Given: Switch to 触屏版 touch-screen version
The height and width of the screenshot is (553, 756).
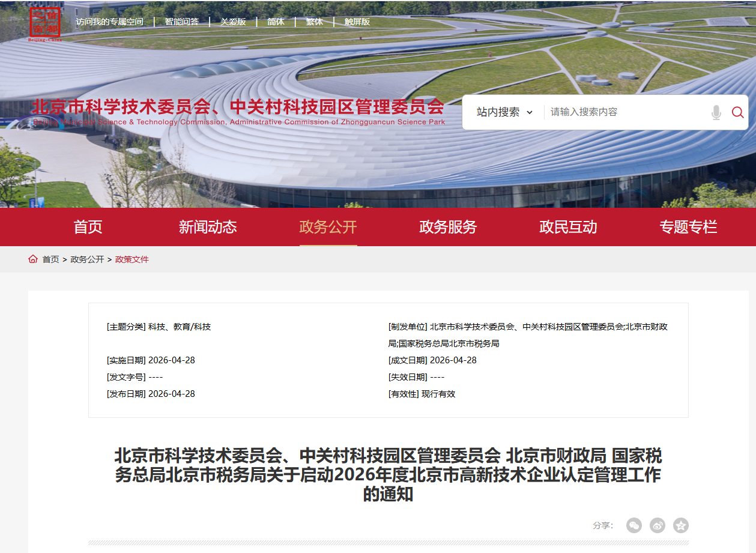Looking at the screenshot, I should tap(357, 22).
